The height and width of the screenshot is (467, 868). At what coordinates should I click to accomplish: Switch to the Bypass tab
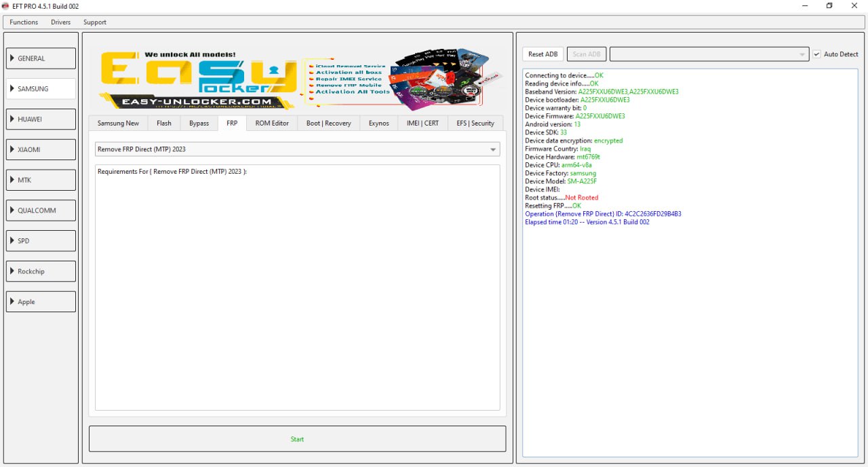[x=199, y=124]
